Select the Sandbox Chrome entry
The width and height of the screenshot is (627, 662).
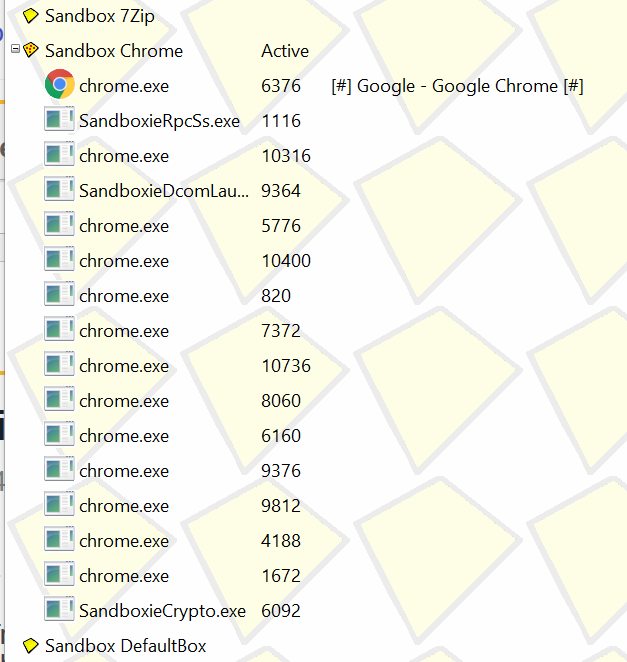(114, 51)
